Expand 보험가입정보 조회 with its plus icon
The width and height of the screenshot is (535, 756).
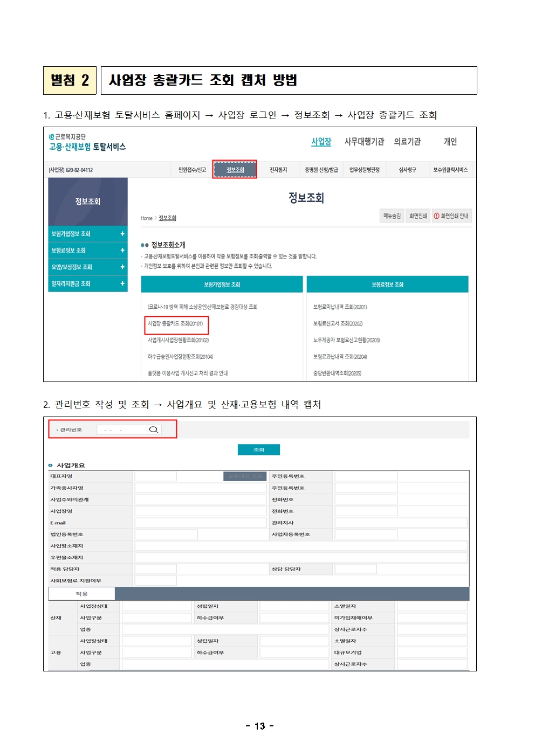[122, 234]
